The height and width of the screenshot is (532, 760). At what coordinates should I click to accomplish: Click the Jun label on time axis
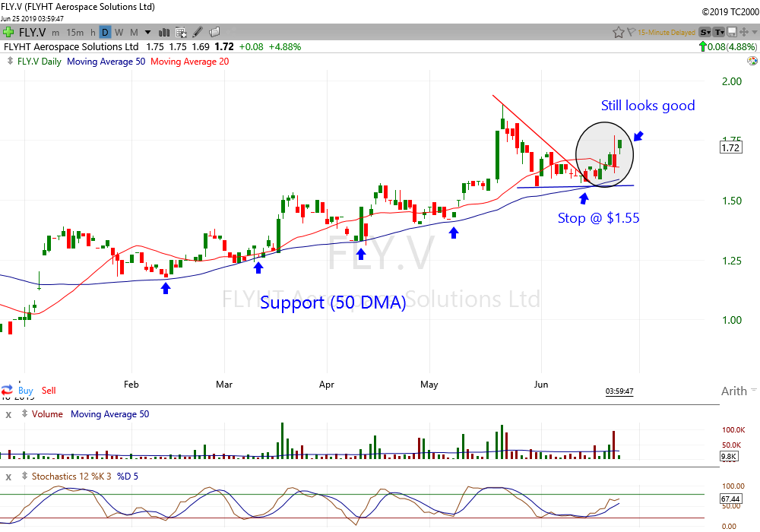[541, 385]
